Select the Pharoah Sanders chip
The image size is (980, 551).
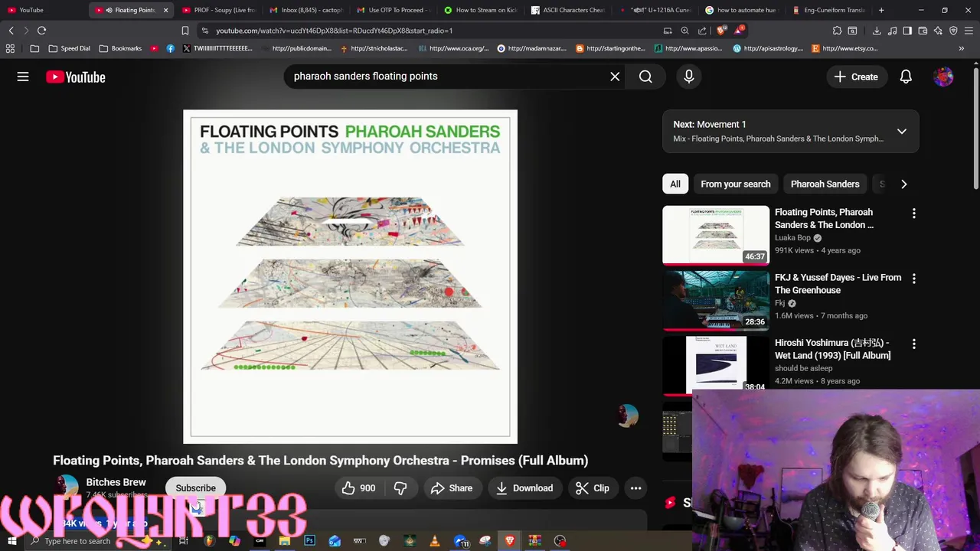coord(825,184)
